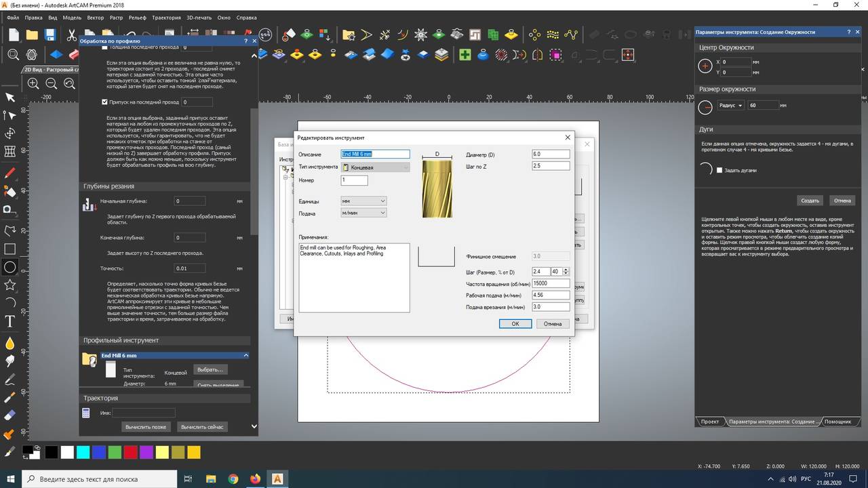Switch to the Проект tab

tap(710, 422)
